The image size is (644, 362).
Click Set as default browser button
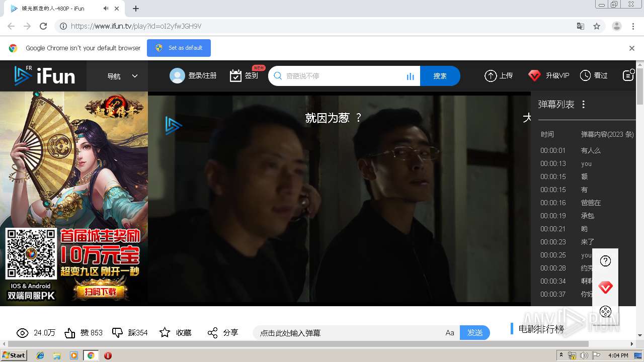pyautogui.click(x=179, y=48)
